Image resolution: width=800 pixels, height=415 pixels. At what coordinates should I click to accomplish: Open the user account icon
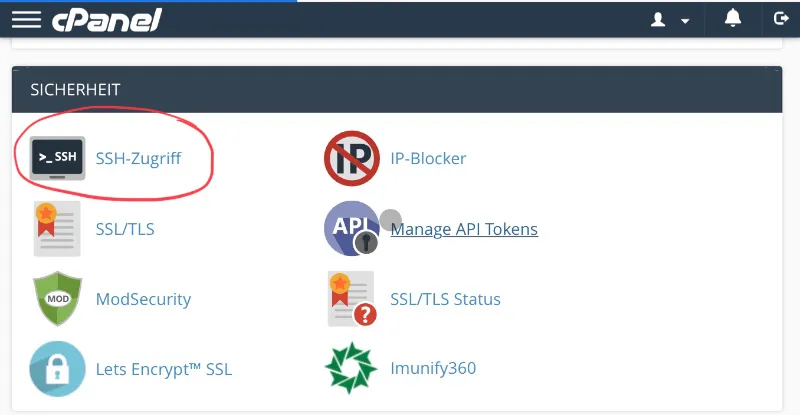[658, 20]
